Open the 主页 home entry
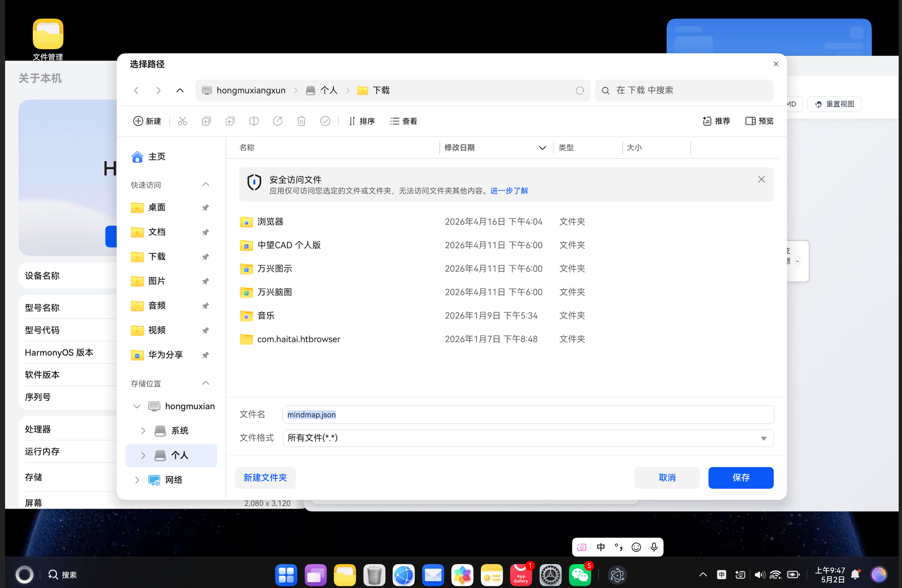 pos(149,157)
